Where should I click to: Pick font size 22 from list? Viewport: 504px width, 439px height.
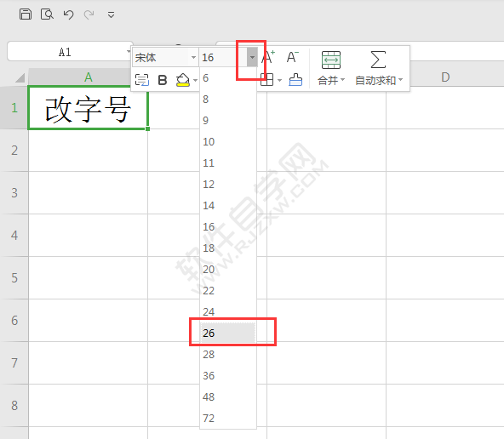click(228, 291)
